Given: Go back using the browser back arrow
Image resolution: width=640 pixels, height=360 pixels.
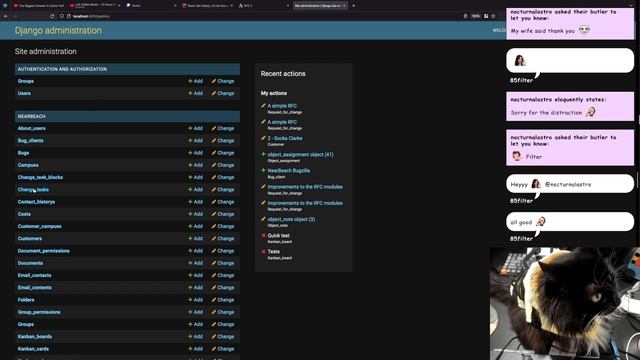Looking at the screenshot, I should [6, 16].
